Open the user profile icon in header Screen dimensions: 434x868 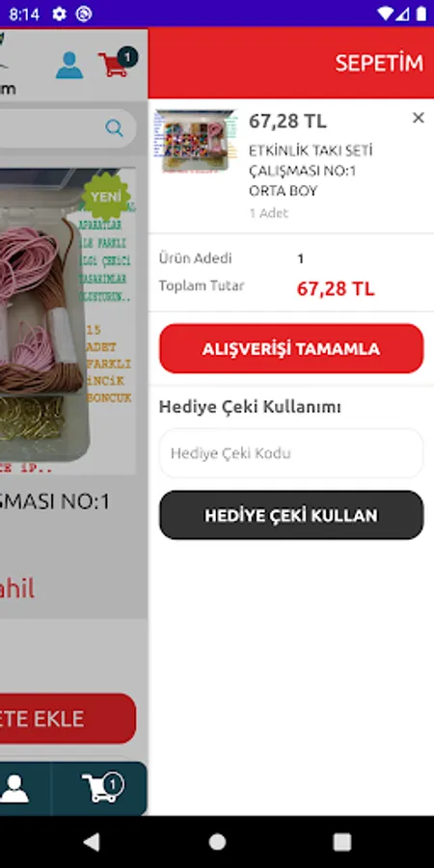tap(69, 65)
